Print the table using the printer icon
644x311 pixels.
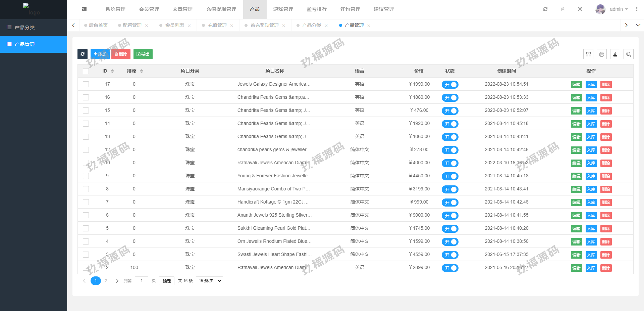pos(602,54)
